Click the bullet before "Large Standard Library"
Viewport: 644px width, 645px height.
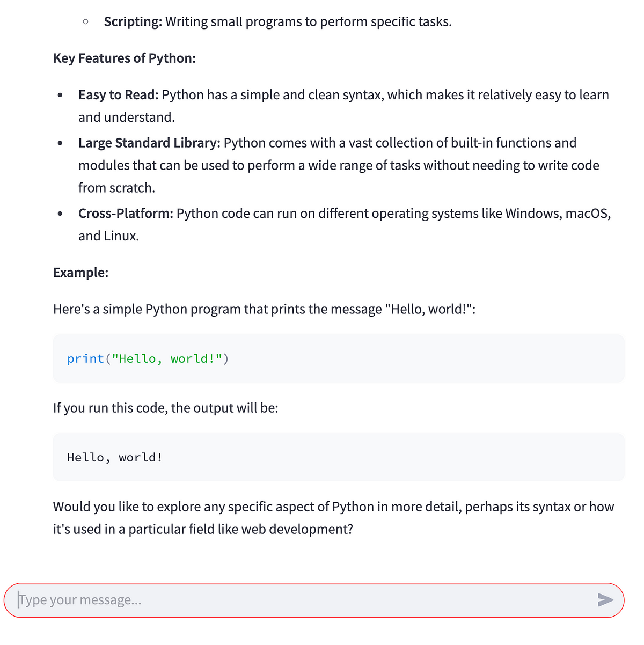[x=60, y=143]
